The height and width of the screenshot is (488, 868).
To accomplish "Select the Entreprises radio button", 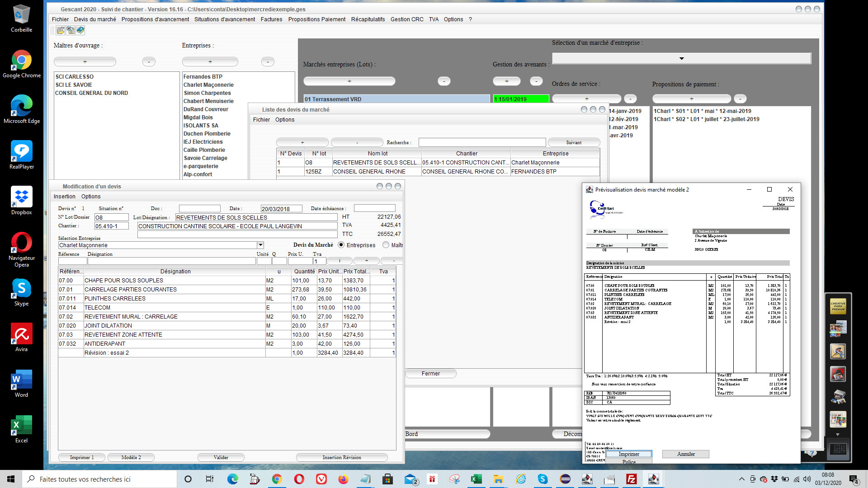I will (x=341, y=245).
